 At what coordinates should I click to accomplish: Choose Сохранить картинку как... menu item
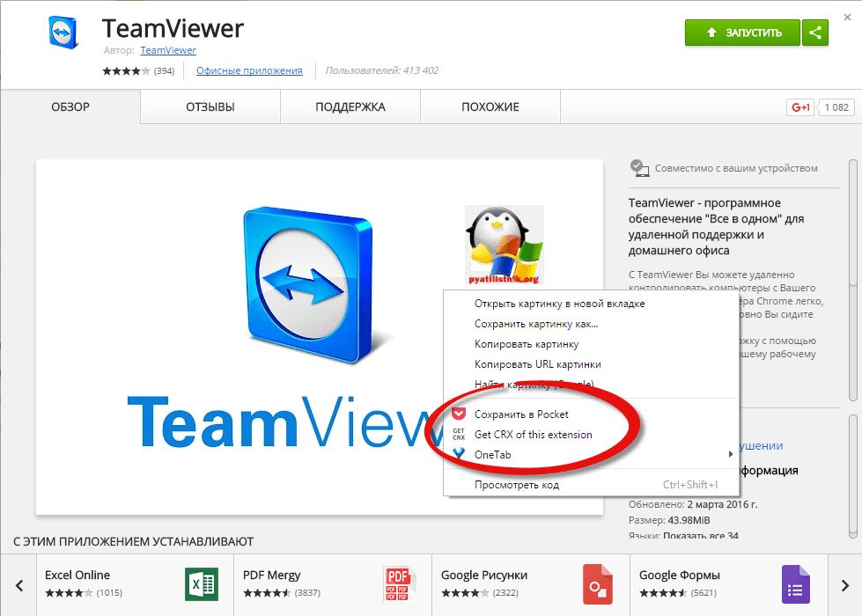tap(592, 324)
